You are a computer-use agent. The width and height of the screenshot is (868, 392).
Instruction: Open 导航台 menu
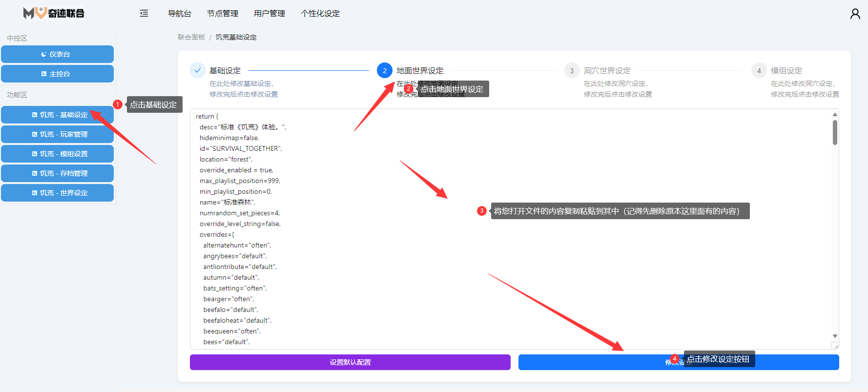pyautogui.click(x=180, y=14)
